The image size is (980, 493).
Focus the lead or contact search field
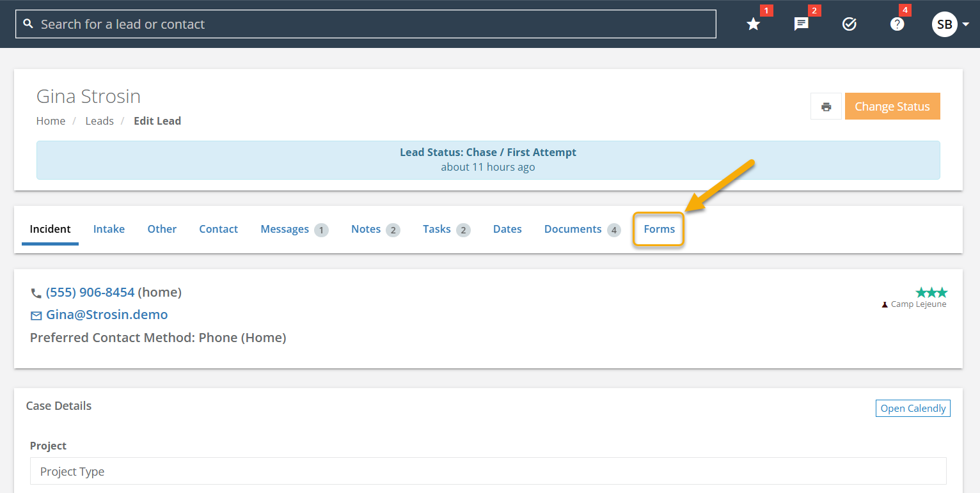click(x=366, y=24)
